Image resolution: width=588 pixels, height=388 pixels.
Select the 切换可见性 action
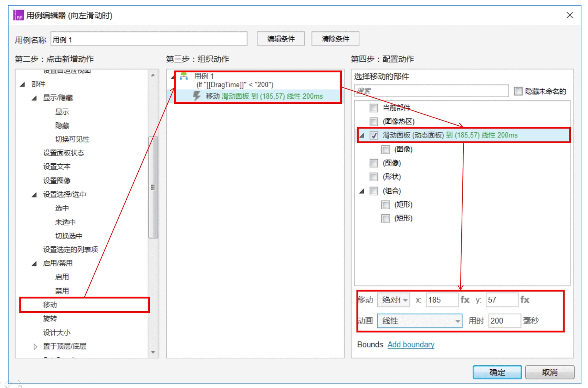(x=72, y=139)
